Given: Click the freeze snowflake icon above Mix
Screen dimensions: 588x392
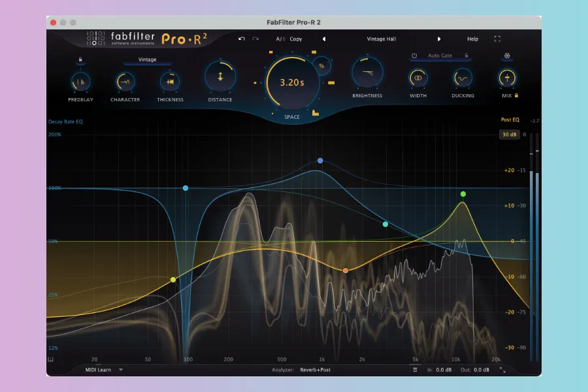Looking at the screenshot, I should pyautogui.click(x=506, y=56).
